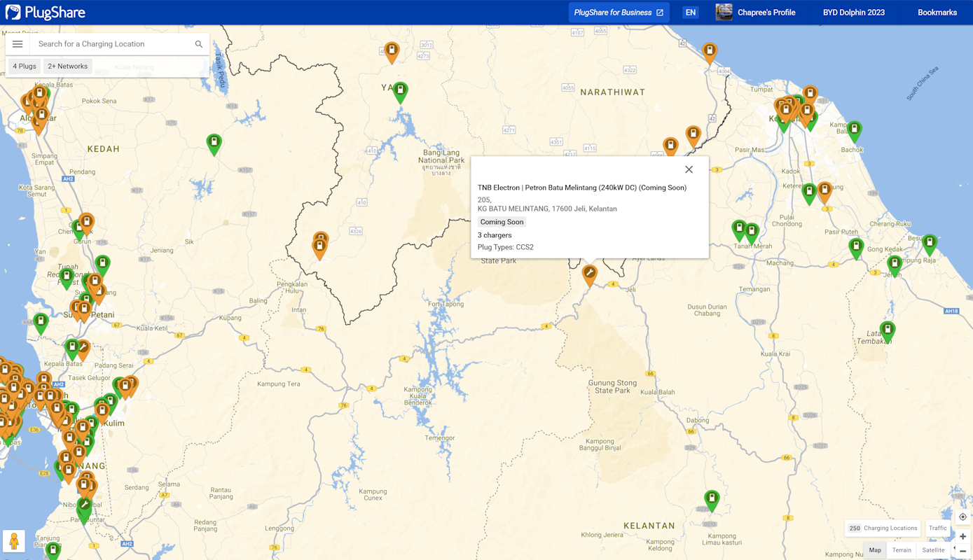This screenshot has height=560, width=973.
Task: Select the green charger pin near Yala
Action: point(400,91)
